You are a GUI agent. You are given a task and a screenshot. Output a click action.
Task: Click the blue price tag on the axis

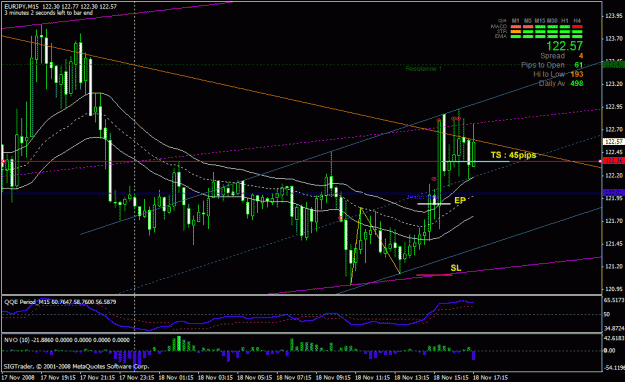(613, 193)
